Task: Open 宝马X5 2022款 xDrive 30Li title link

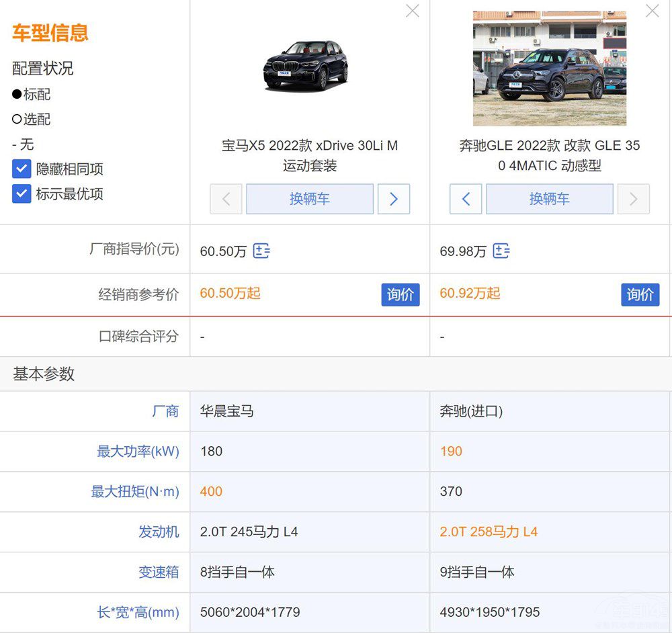Action: (310, 155)
